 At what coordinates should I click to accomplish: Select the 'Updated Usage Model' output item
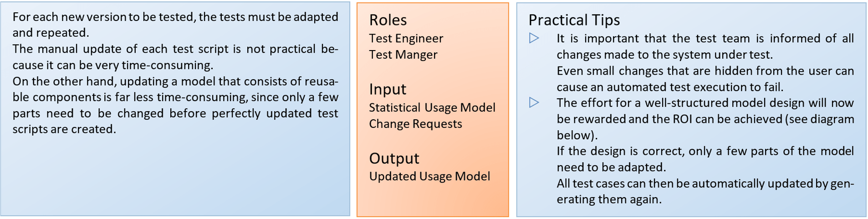429,176
